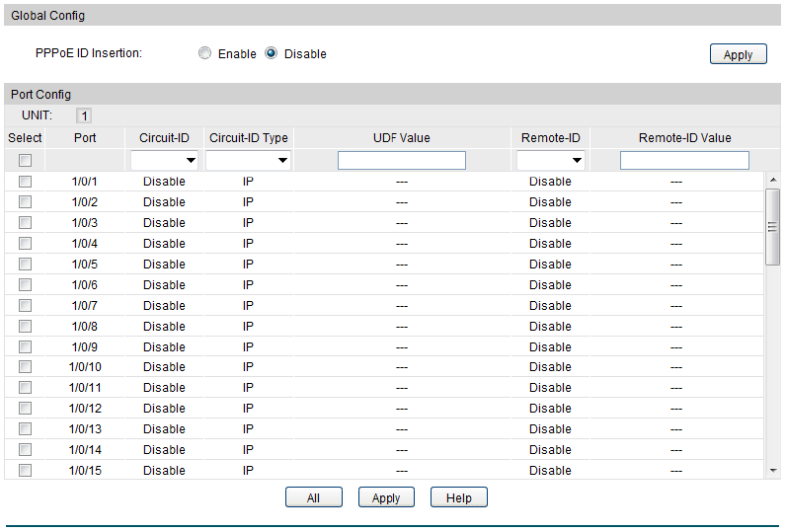Click the All button
This screenshot has height=532, width=785.
[x=313, y=498]
